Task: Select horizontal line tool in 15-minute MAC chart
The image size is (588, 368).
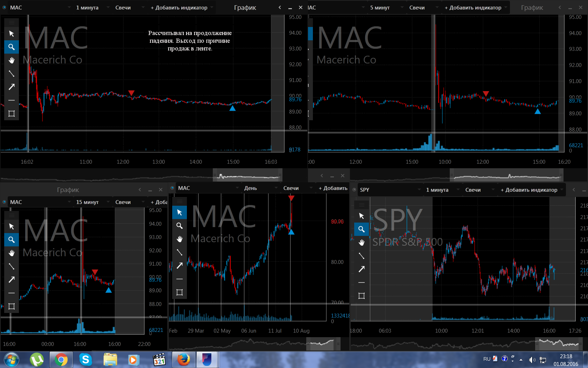Action: point(12,293)
